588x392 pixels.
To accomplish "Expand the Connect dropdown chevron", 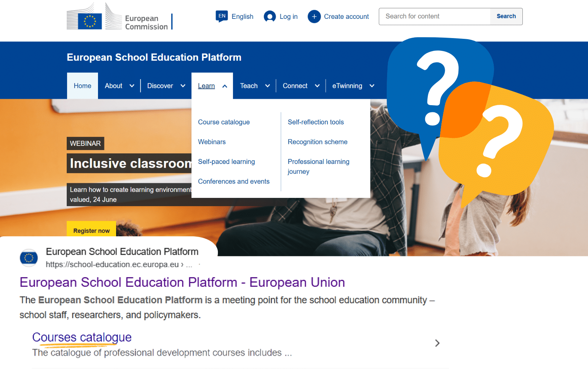I will (317, 86).
